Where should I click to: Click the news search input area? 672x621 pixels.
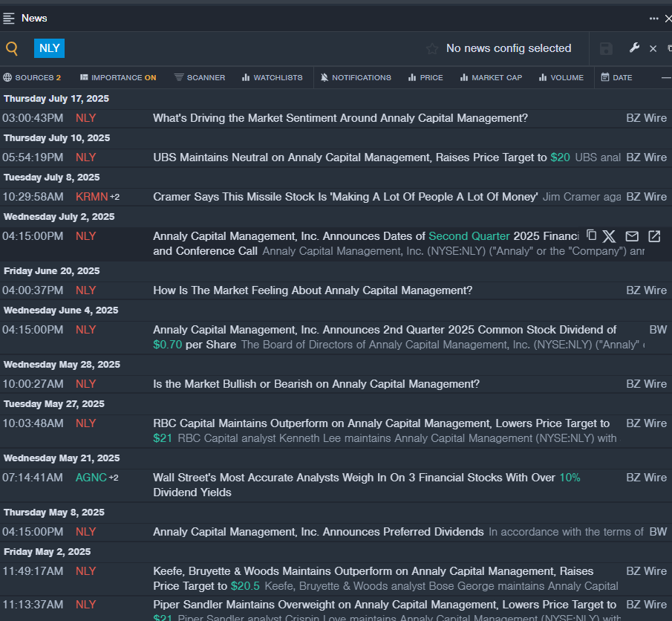(x=244, y=48)
